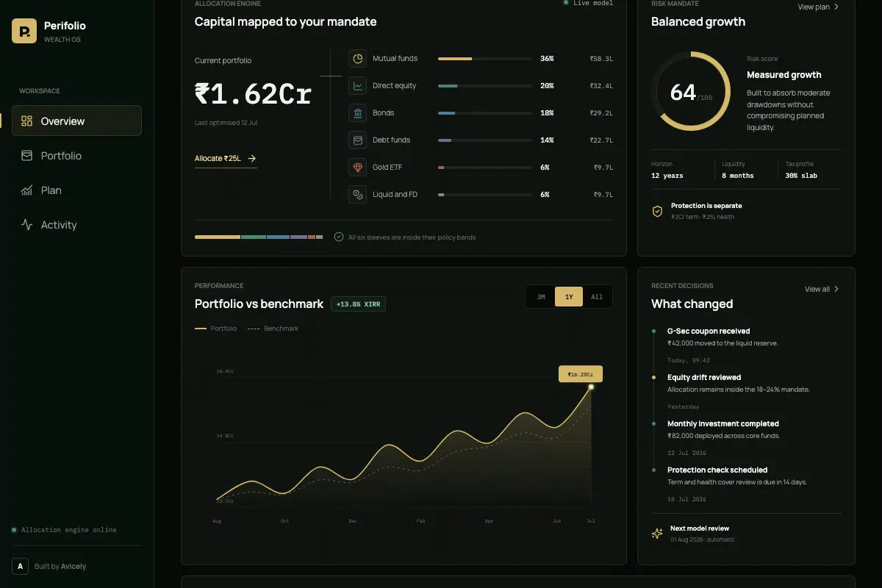
Task: Click the Perifolio logo icon
Action: tap(24, 31)
